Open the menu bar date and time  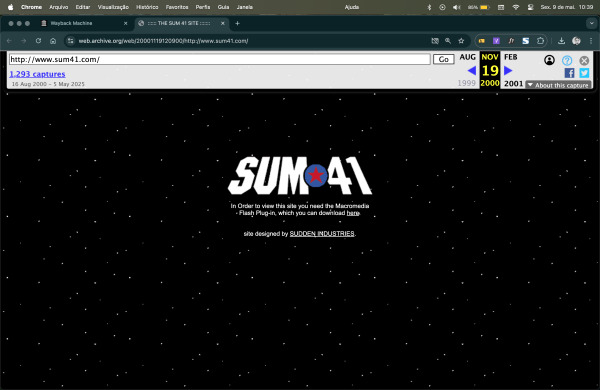coord(567,7)
